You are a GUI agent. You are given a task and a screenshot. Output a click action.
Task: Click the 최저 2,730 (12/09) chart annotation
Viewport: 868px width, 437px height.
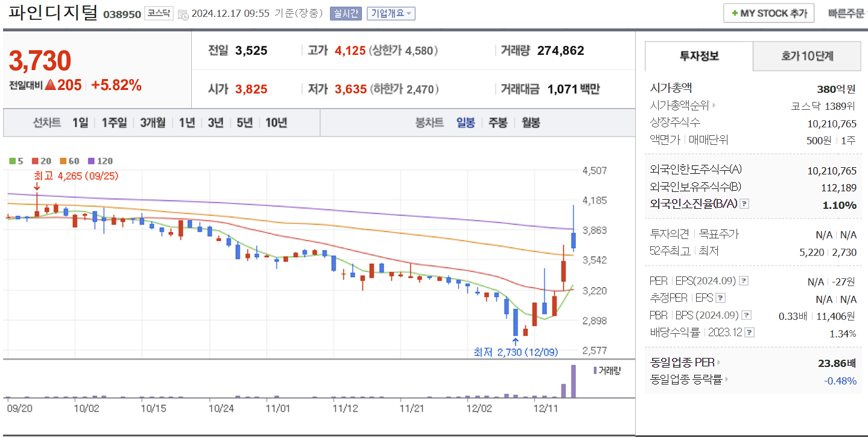515,351
